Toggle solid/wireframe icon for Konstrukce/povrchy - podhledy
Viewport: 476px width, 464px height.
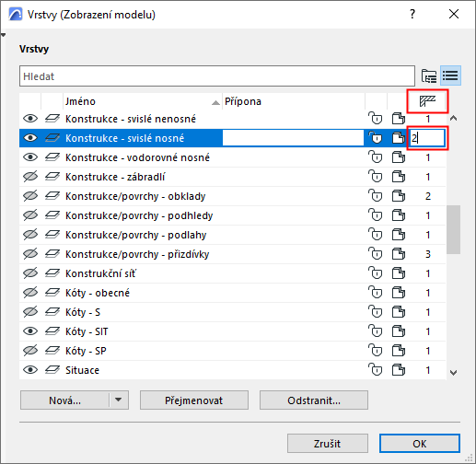click(x=399, y=215)
